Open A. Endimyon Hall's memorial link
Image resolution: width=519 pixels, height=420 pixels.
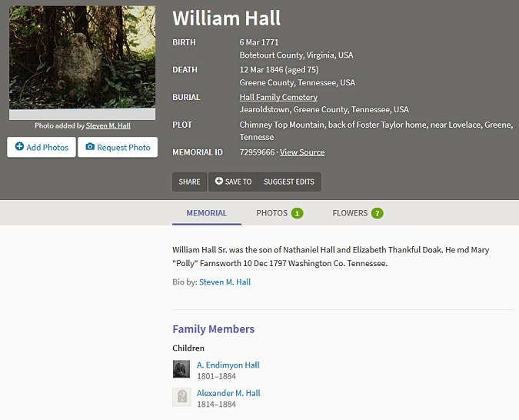coord(228,365)
